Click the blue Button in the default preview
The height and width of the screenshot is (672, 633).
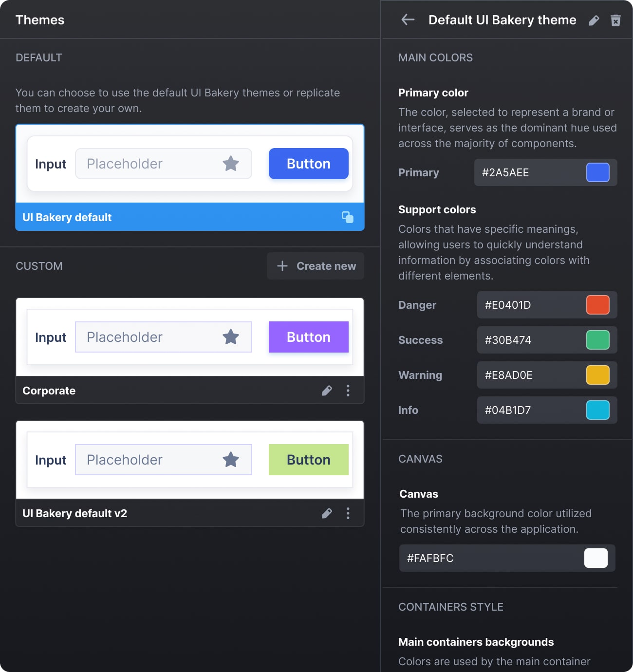coord(308,164)
